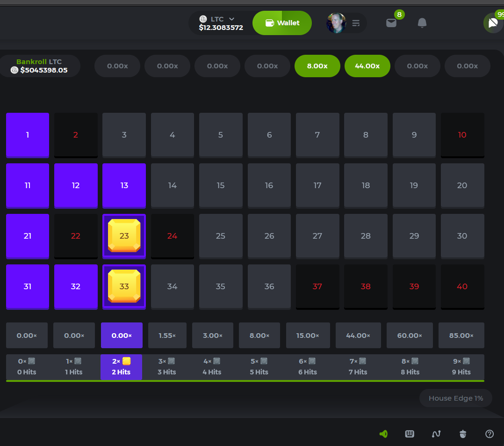Click the Litecoin coin icon by the balance
This screenshot has width=504, height=446.
203,19
